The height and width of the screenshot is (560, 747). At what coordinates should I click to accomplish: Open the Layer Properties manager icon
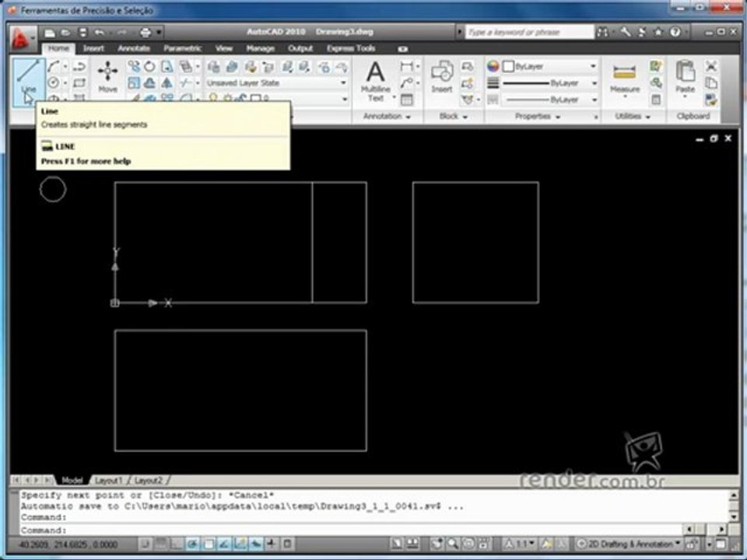click(x=213, y=67)
